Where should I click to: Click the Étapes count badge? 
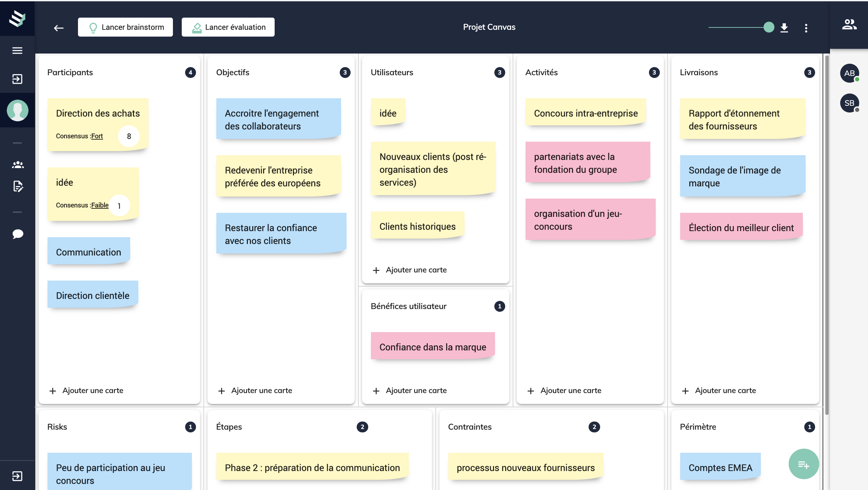pos(362,427)
